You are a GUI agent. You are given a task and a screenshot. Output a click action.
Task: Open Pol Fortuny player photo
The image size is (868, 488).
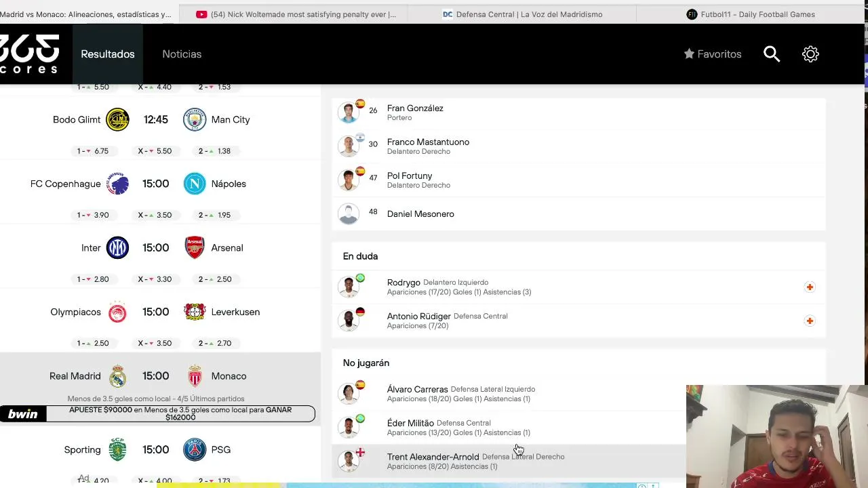349,180
